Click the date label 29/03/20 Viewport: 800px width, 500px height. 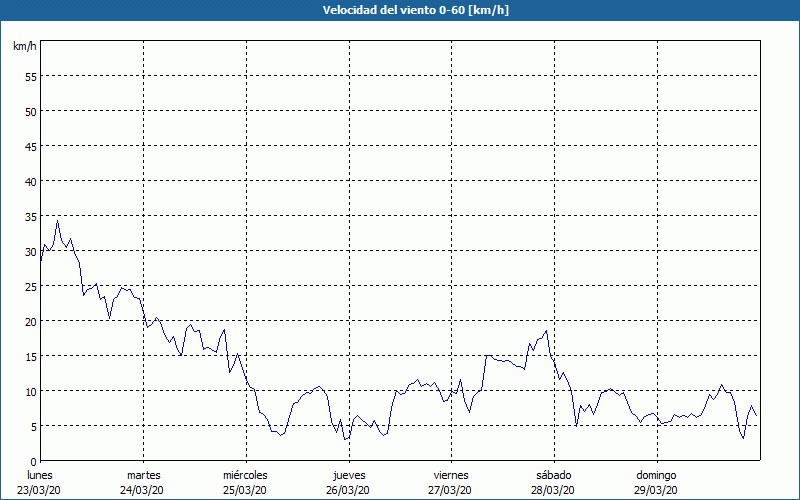(656, 490)
